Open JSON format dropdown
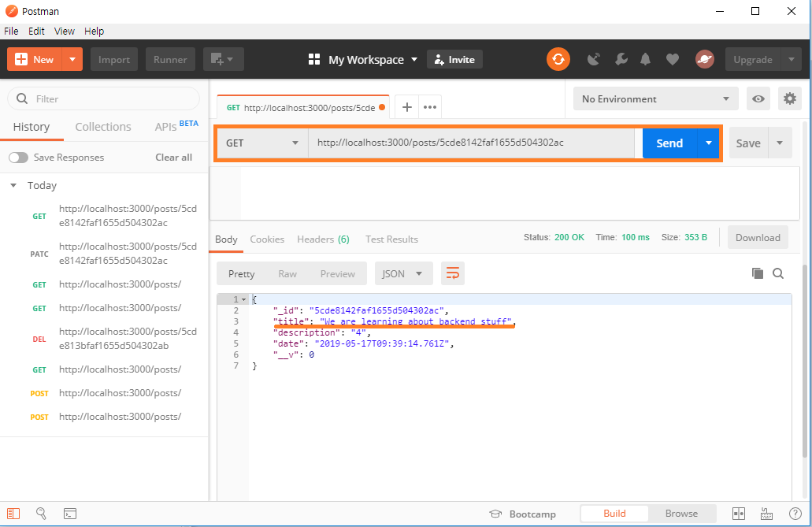 (403, 273)
